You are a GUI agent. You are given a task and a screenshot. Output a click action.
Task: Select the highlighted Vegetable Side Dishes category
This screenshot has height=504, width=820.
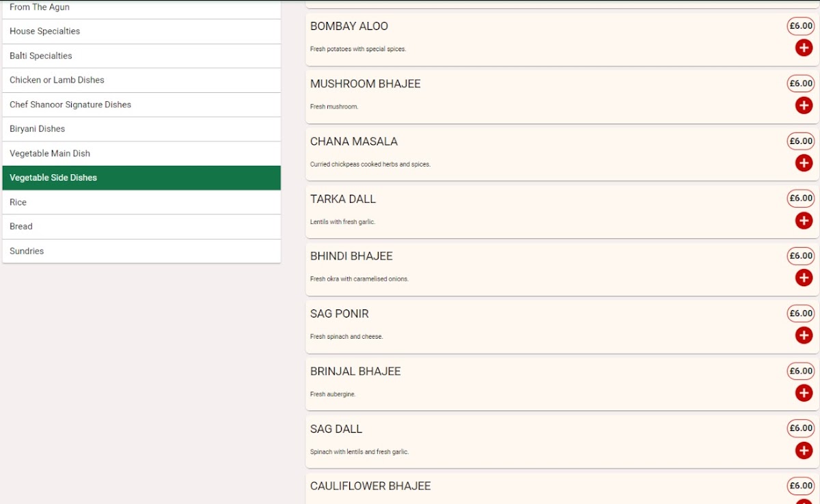tap(141, 178)
